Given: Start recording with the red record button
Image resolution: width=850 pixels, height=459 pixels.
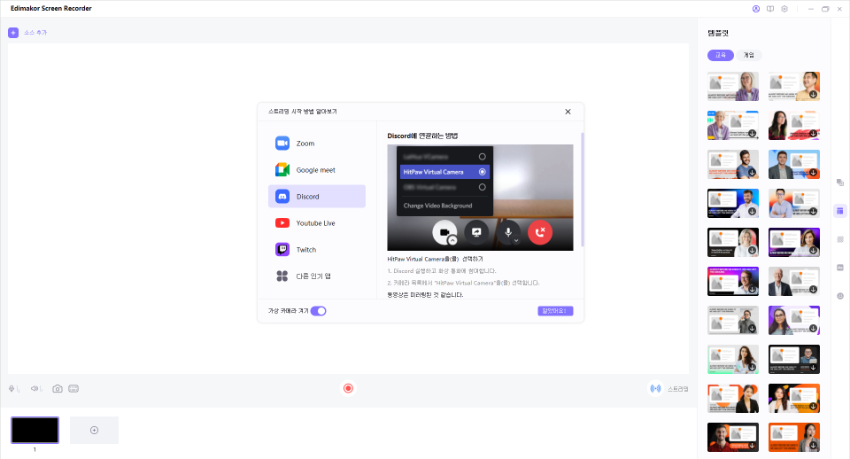Looking at the screenshot, I should (x=348, y=388).
